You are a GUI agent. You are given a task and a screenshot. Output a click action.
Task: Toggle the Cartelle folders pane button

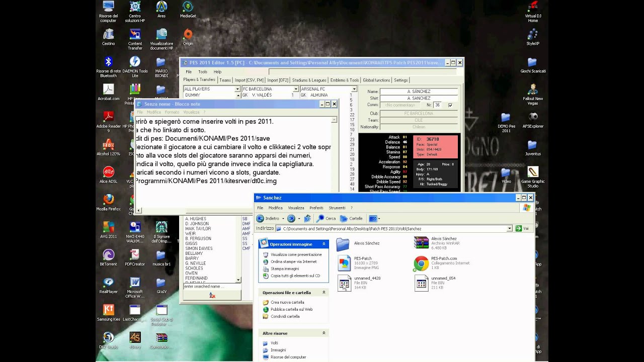pyautogui.click(x=351, y=219)
